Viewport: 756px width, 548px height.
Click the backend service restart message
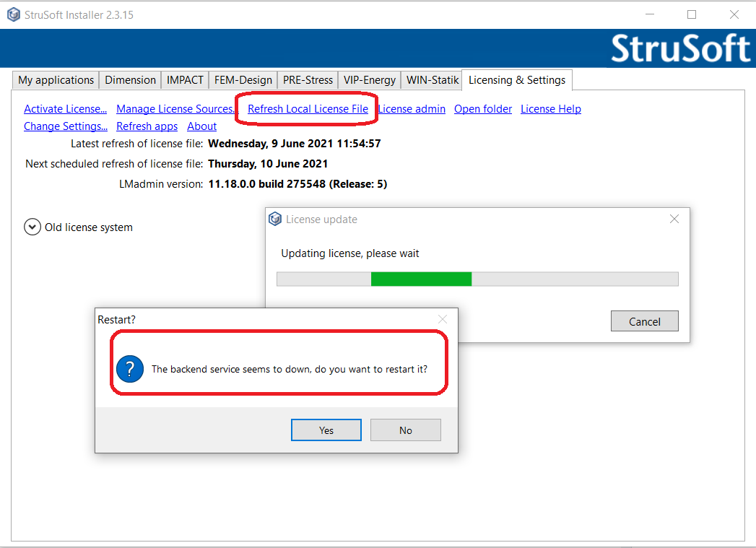pyautogui.click(x=290, y=369)
